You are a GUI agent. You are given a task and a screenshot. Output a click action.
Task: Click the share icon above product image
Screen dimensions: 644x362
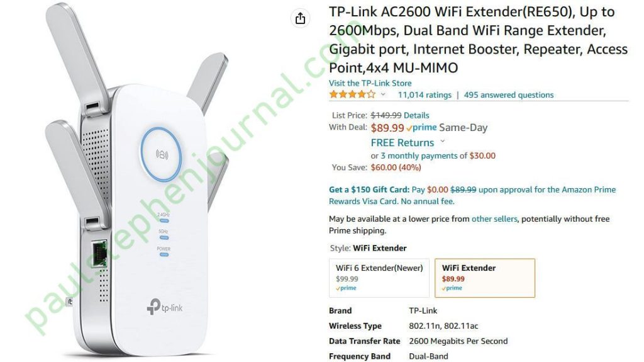click(300, 18)
